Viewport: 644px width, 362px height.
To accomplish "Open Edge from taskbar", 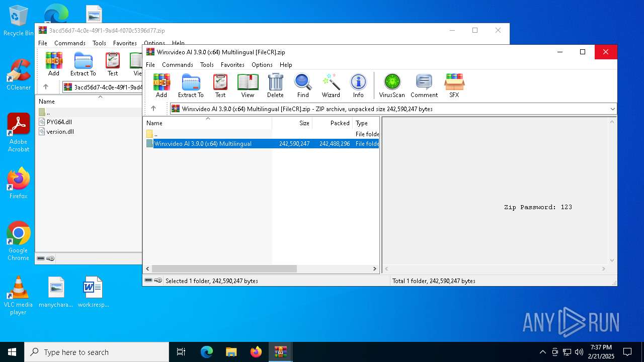I will 207,352.
